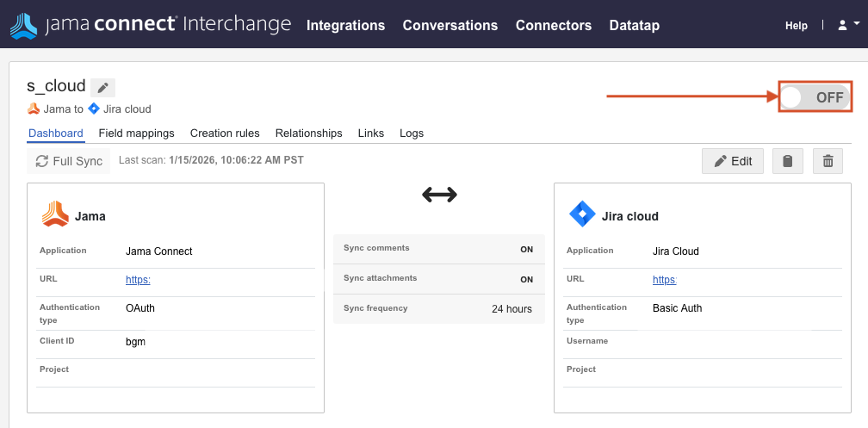Click the 'bgm' Client ID value
868x428 pixels.
tap(136, 342)
